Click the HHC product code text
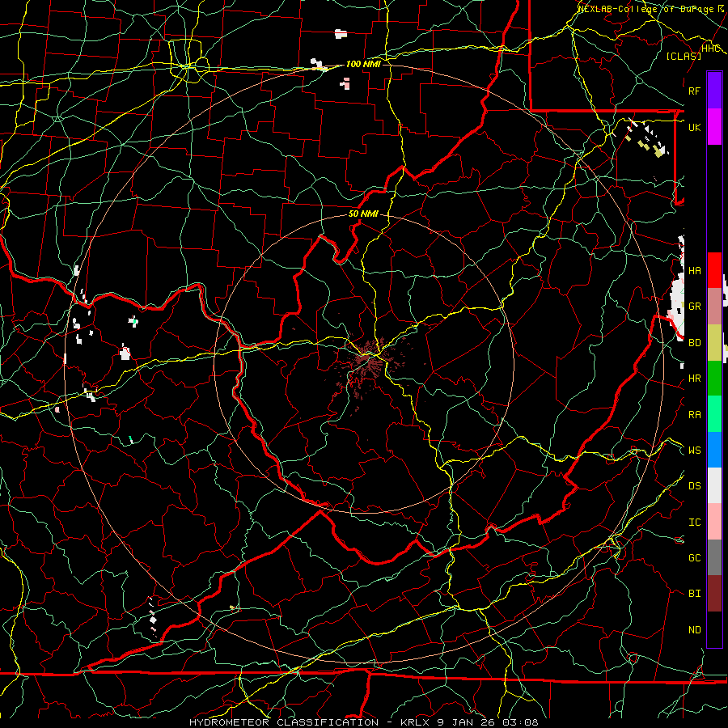This screenshot has width=728, height=728. [x=711, y=49]
